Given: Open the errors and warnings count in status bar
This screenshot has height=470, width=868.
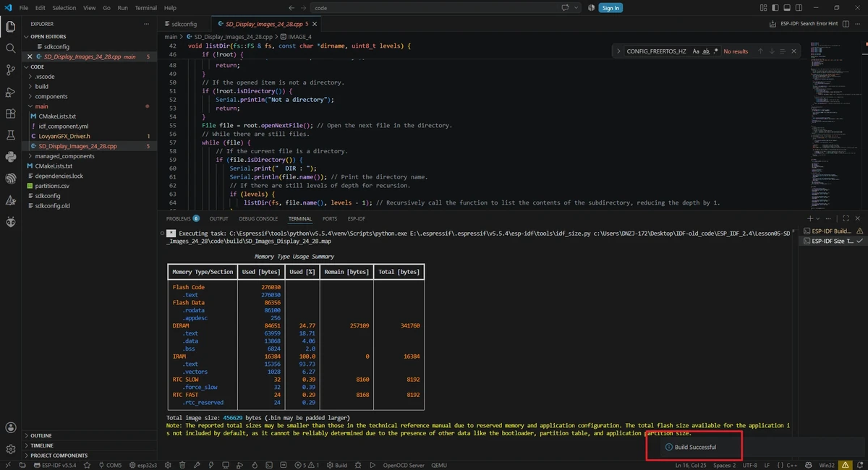Looking at the screenshot, I should point(307,465).
